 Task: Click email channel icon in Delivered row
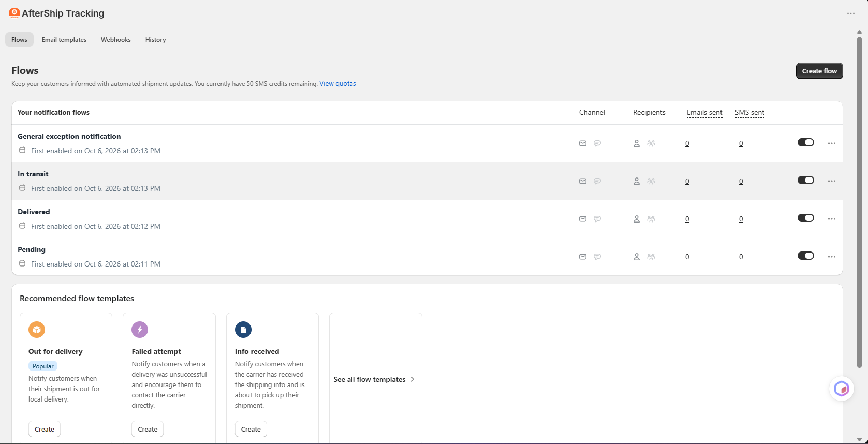[583, 219]
